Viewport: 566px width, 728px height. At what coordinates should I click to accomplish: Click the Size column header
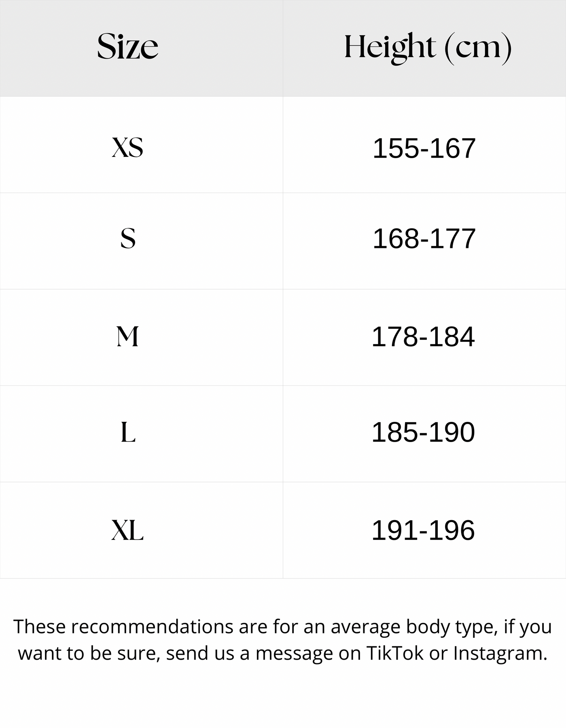click(127, 47)
